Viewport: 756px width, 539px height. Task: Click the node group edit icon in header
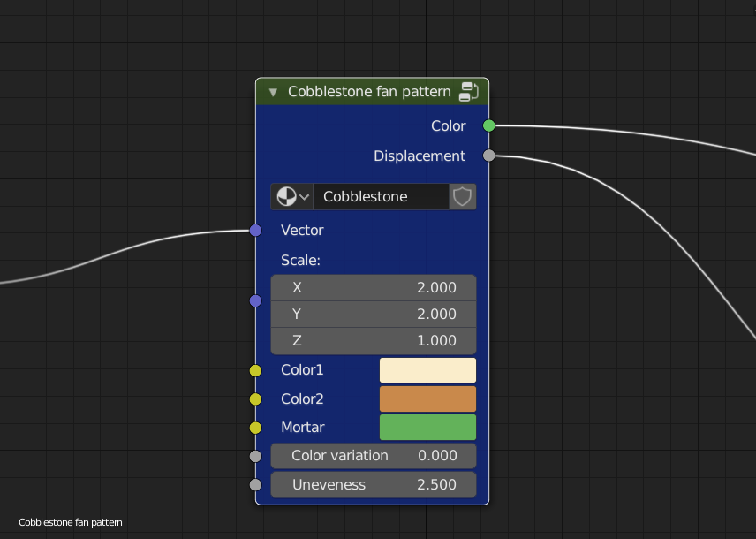(x=468, y=92)
